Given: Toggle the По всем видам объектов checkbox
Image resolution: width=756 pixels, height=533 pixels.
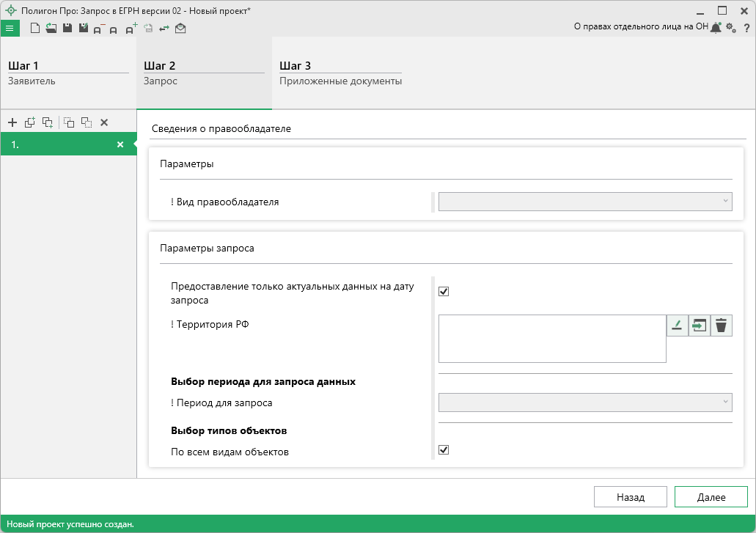Looking at the screenshot, I should coord(444,450).
